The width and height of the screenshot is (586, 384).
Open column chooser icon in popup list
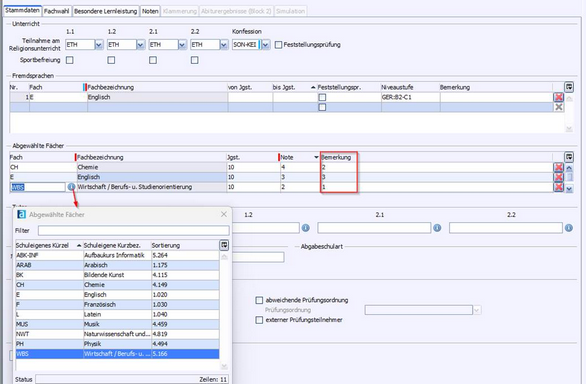[x=224, y=245]
